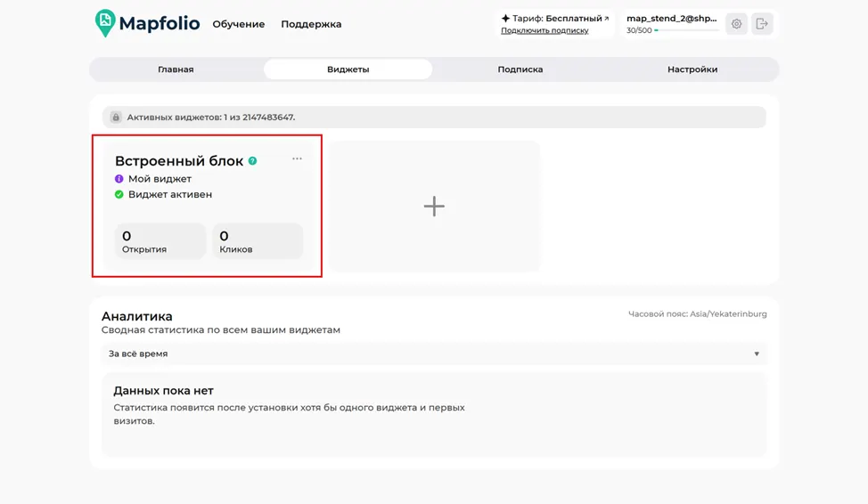
Task: Add a new widget with plus icon
Action: click(435, 207)
